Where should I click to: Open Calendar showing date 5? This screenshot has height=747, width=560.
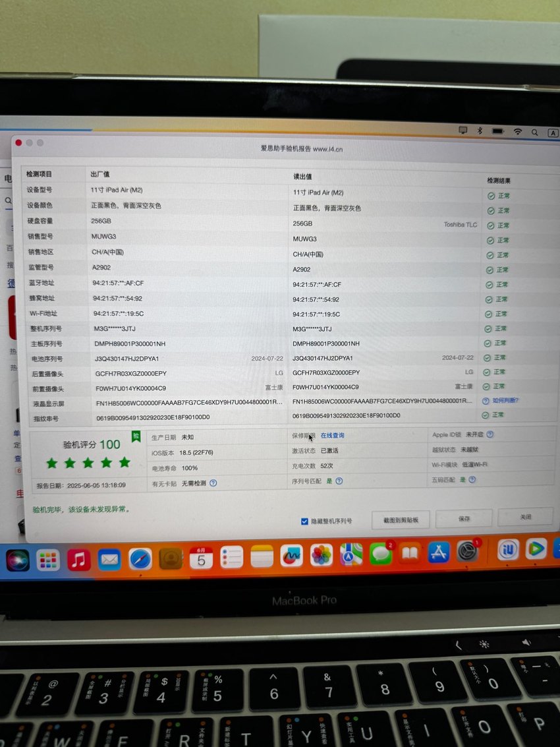pos(202,558)
